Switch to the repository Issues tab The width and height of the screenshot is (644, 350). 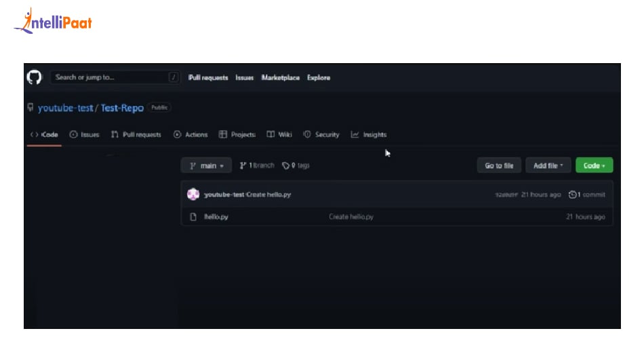tap(85, 135)
